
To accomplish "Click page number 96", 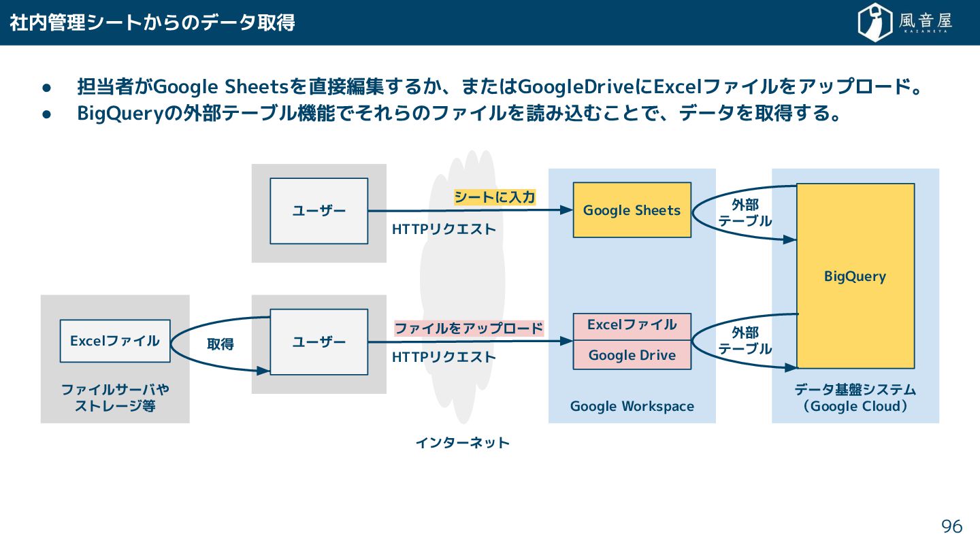I will (x=952, y=526).
